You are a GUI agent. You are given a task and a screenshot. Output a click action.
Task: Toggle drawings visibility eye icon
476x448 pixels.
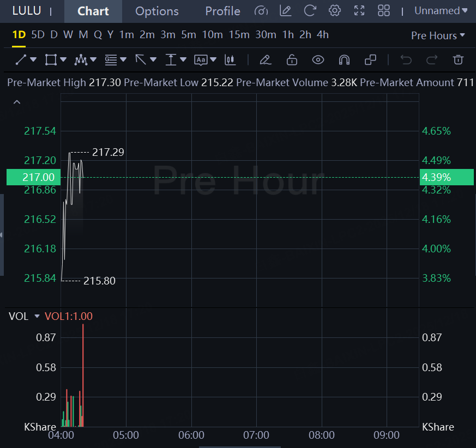(318, 59)
